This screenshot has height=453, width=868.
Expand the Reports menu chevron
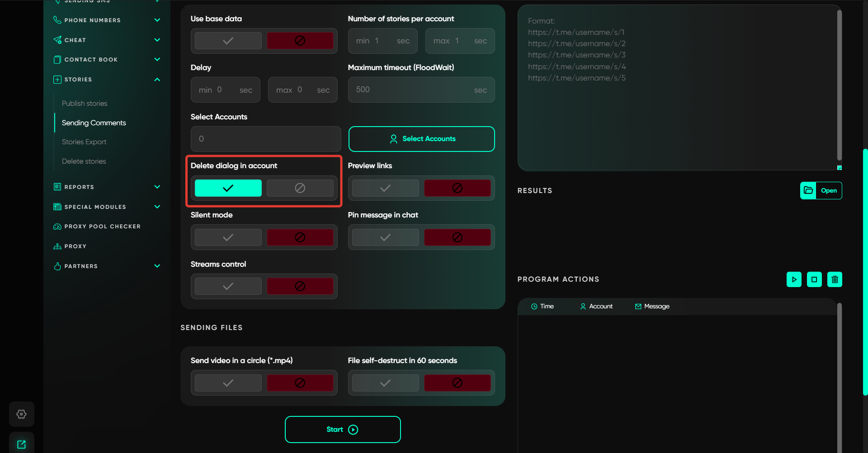[x=157, y=187]
